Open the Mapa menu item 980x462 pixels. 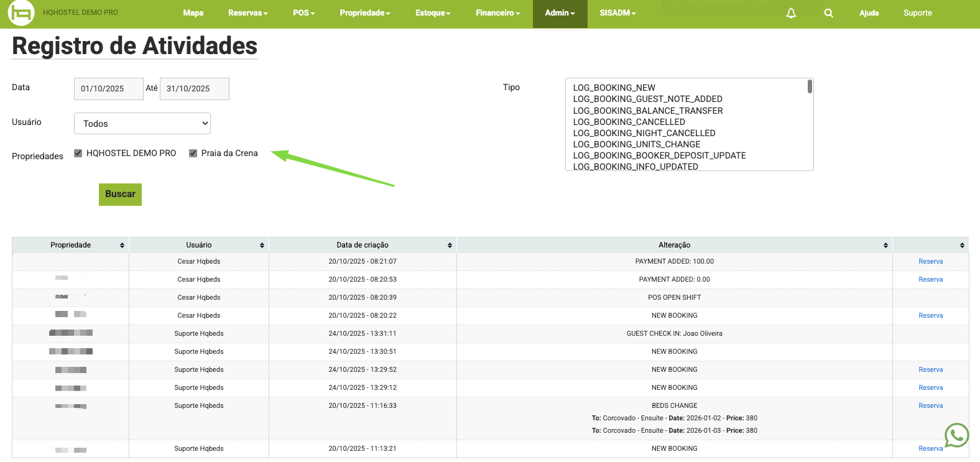coord(193,13)
